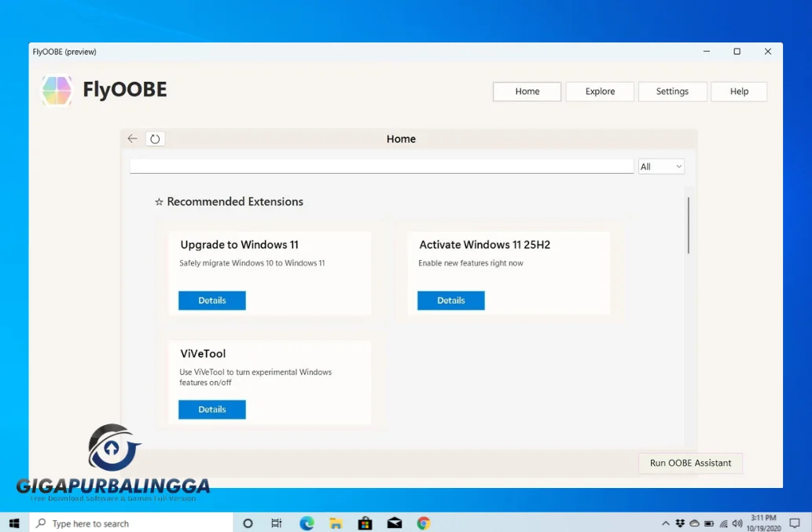This screenshot has width=812, height=532.
Task: Click the OneDrive cloud tray icon
Action: (694, 523)
